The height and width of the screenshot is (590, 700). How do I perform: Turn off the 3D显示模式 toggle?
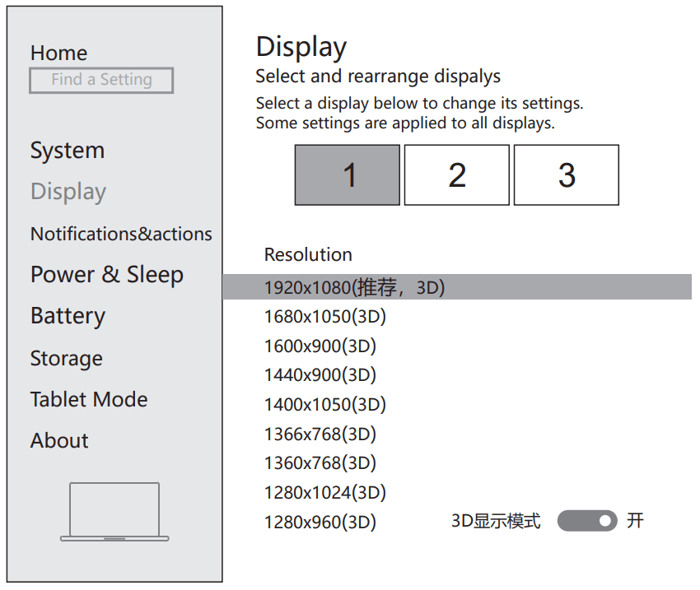(587, 521)
